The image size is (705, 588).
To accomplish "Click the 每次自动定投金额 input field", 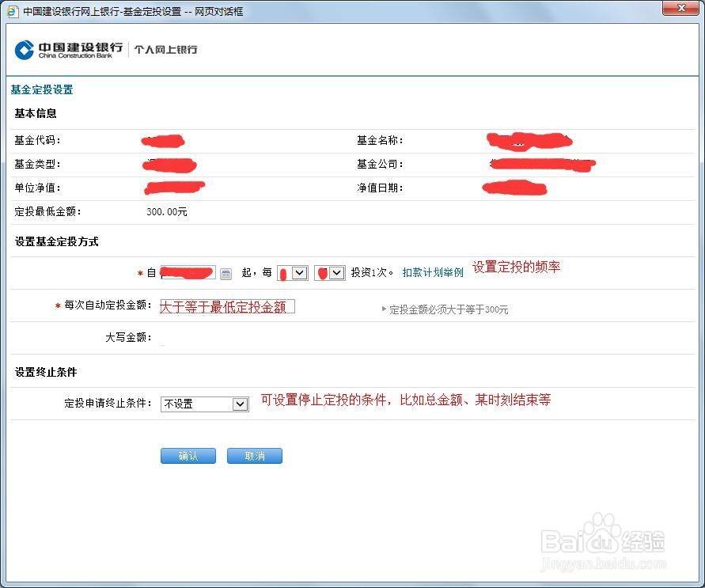I will 227,306.
